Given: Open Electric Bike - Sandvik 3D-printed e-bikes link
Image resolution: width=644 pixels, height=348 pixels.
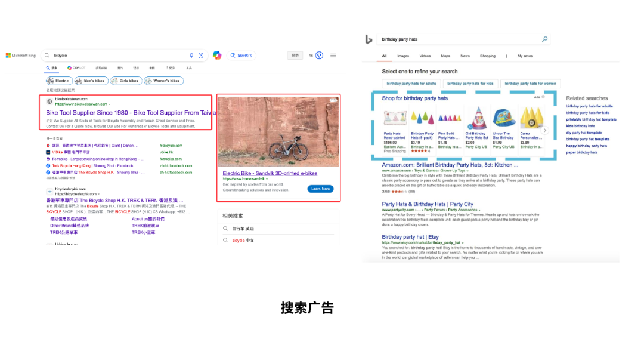Looking at the screenshot, I should (270, 173).
